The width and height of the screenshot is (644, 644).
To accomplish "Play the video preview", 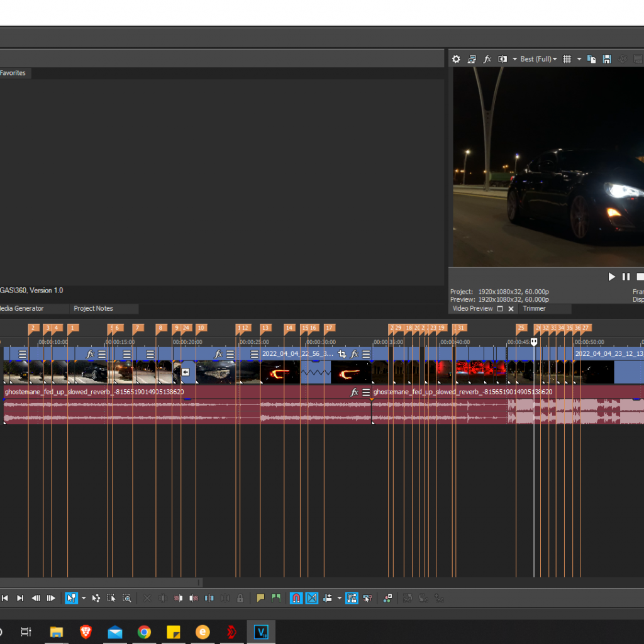I will click(611, 277).
